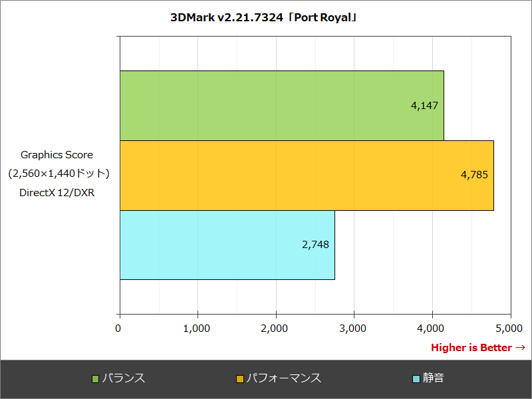Click the Graphics Score axis label
This screenshot has height=399, width=532.
tap(56, 155)
